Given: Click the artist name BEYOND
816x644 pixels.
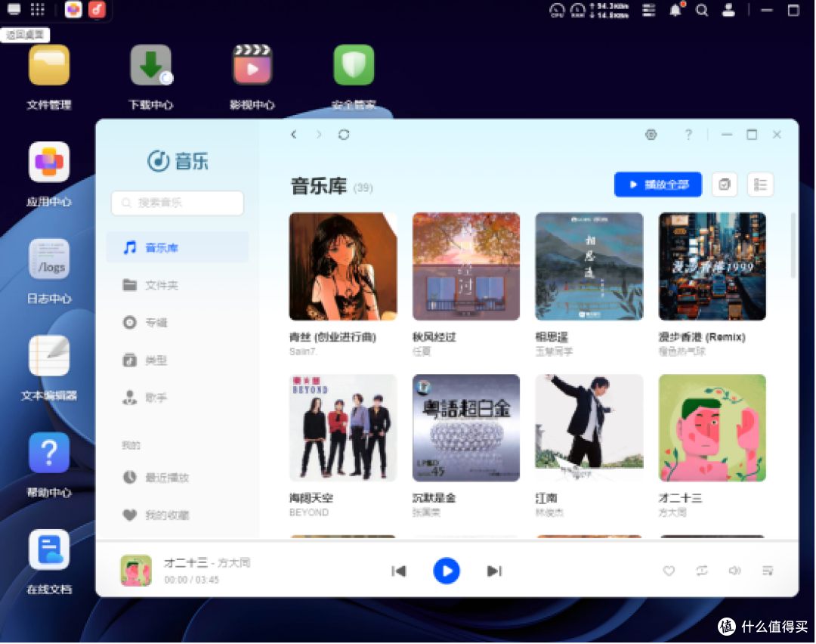Looking at the screenshot, I should [309, 512].
